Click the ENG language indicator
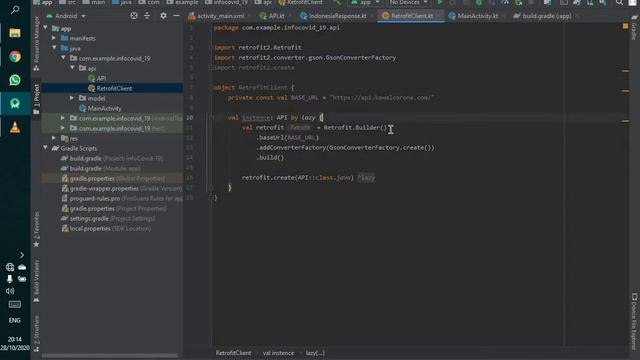This screenshot has height=360, width=640. click(15, 320)
